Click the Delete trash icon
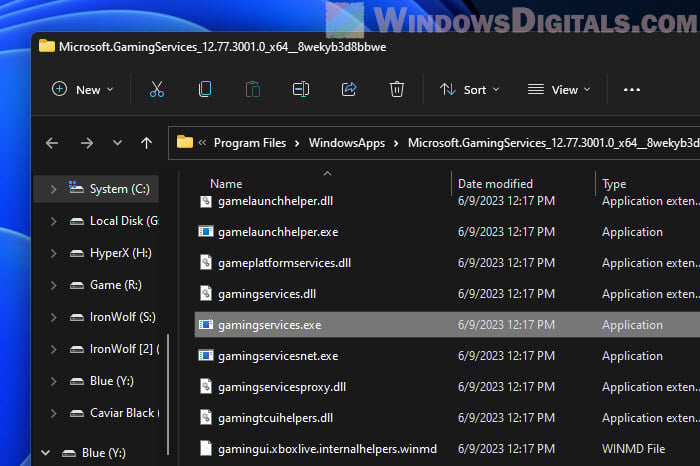The width and height of the screenshot is (700, 466). tap(396, 89)
